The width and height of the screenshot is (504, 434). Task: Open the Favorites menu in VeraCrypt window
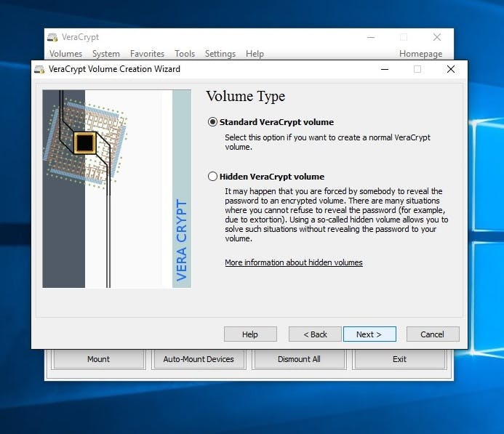[147, 54]
